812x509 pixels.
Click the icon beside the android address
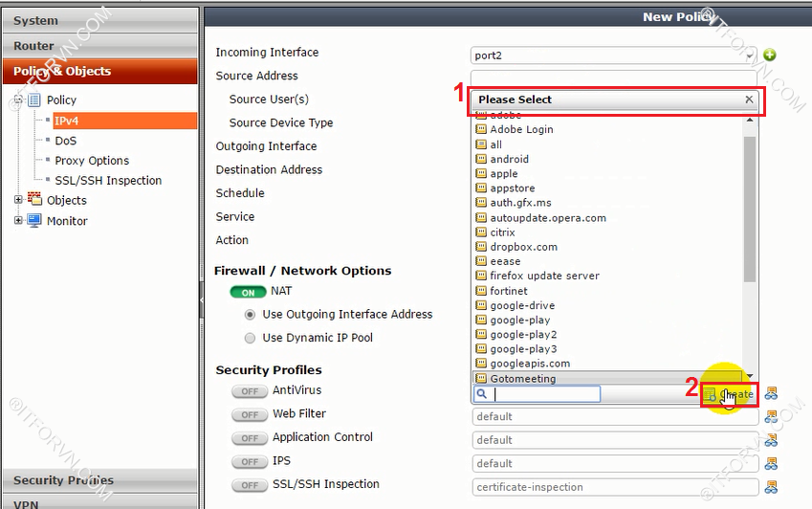[481, 159]
